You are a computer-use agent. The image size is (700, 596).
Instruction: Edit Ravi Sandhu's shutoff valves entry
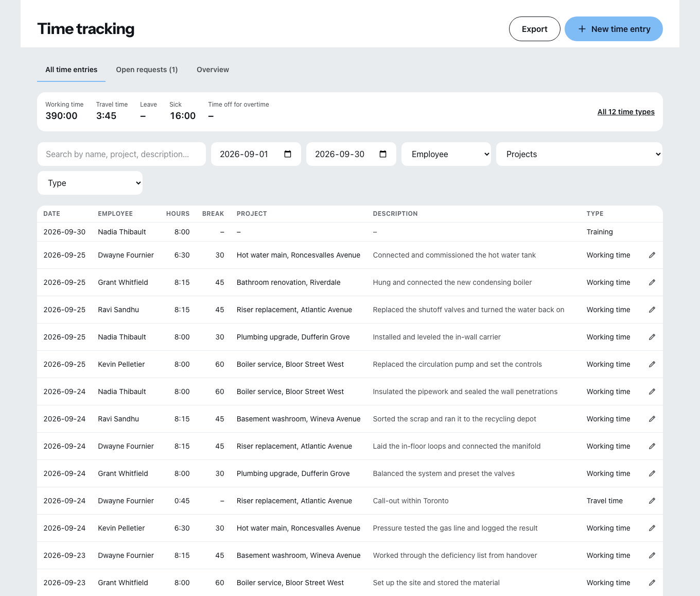[652, 310]
